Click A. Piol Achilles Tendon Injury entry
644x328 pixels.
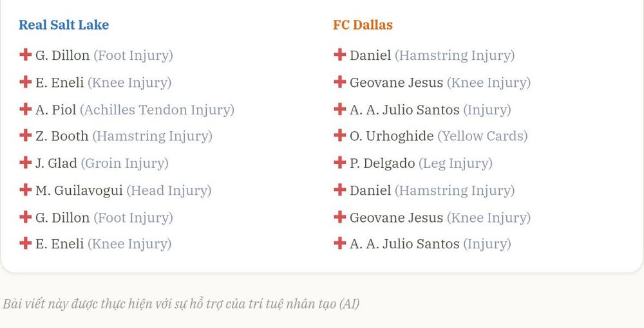(x=127, y=109)
